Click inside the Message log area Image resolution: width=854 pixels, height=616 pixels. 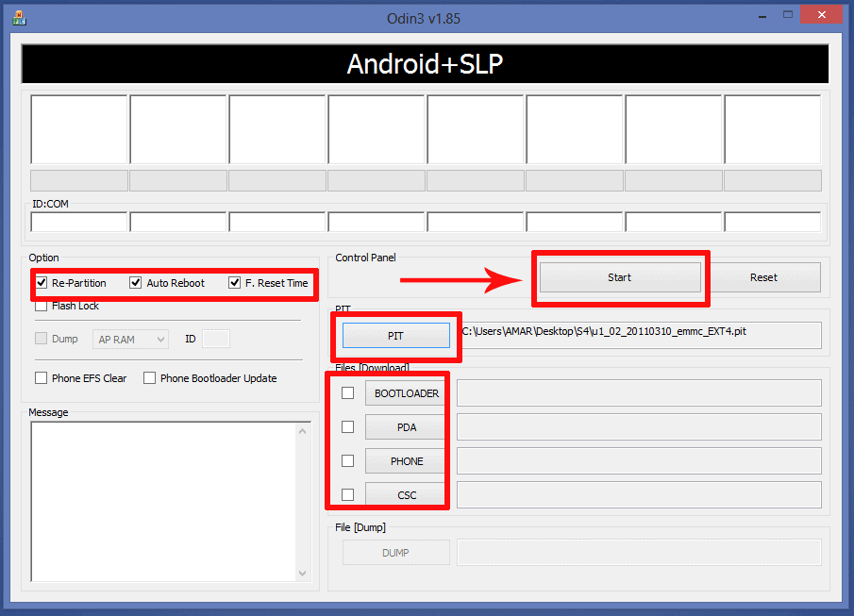pyautogui.click(x=163, y=501)
